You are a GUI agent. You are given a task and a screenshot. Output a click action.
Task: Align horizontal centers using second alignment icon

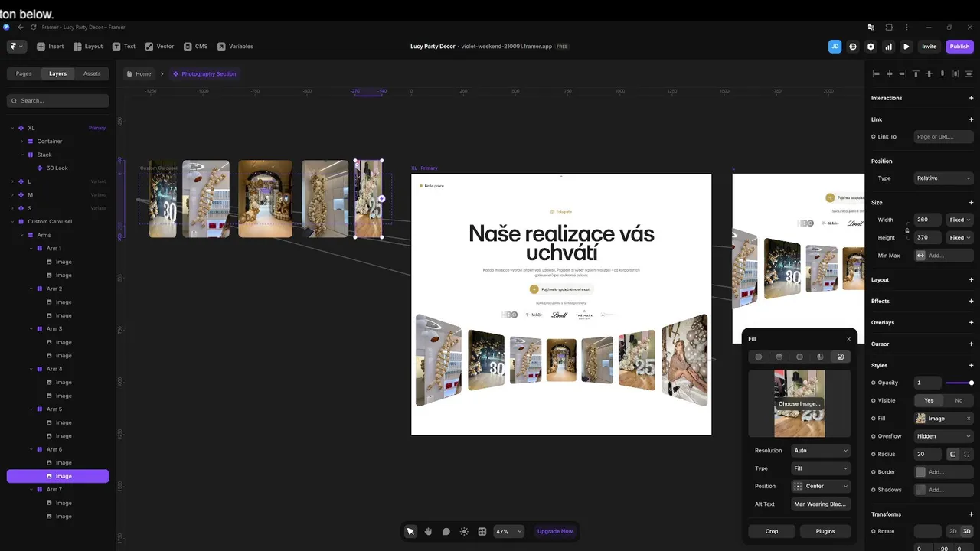[x=889, y=73]
